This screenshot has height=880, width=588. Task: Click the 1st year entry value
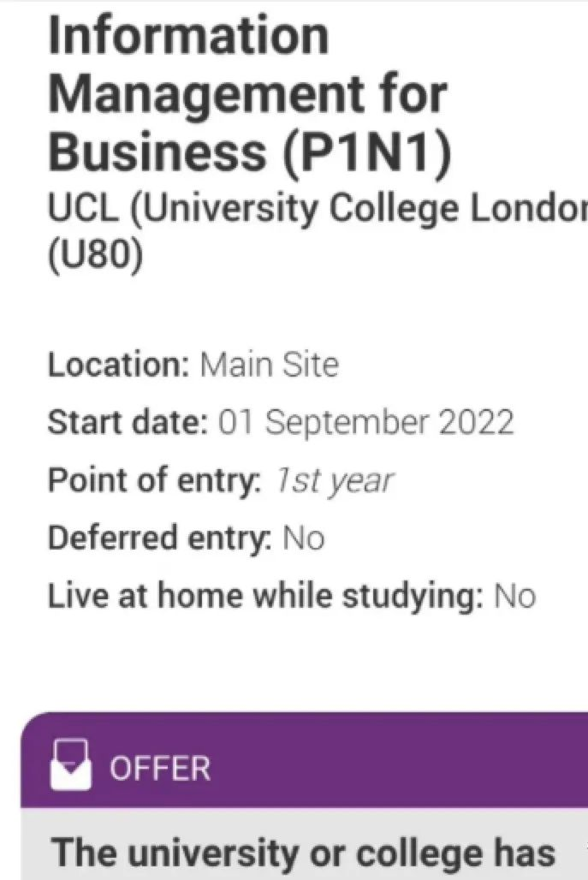[335, 482]
